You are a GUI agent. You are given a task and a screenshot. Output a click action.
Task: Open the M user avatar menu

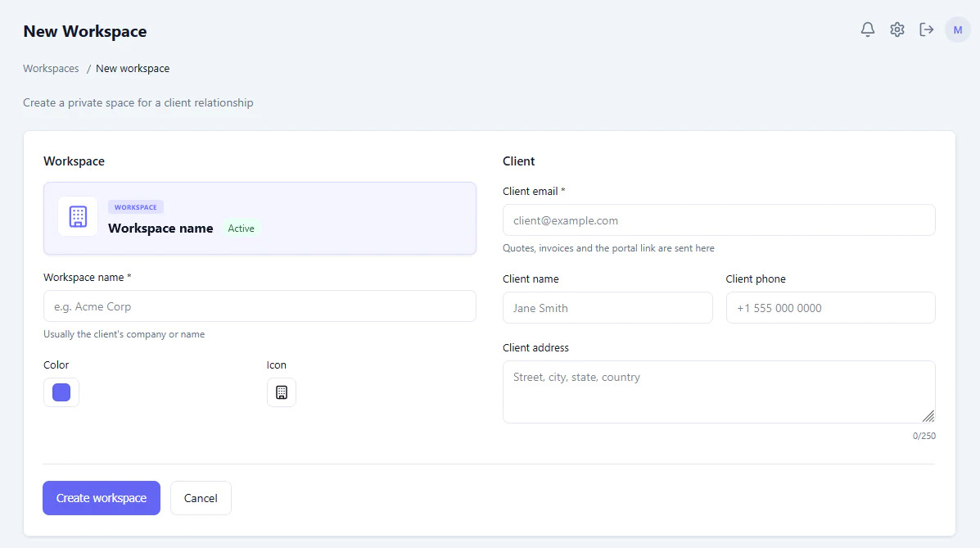tap(958, 29)
